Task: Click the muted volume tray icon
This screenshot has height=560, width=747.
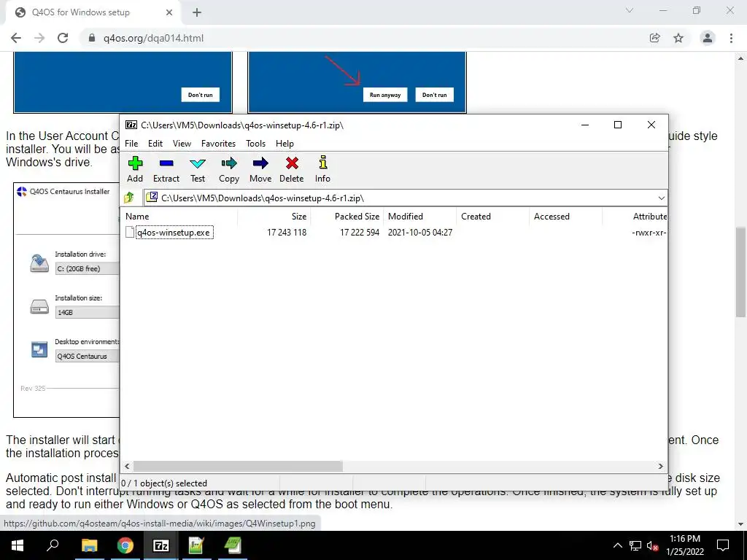Action: coord(652,545)
